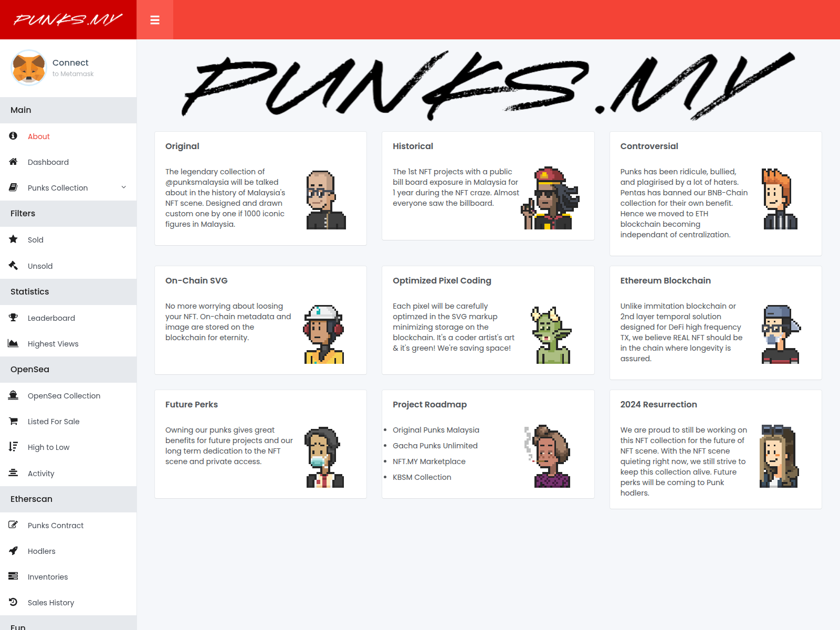Screen dimensions: 840x630
Task: Select the High to Low link
Action: (x=68, y=447)
